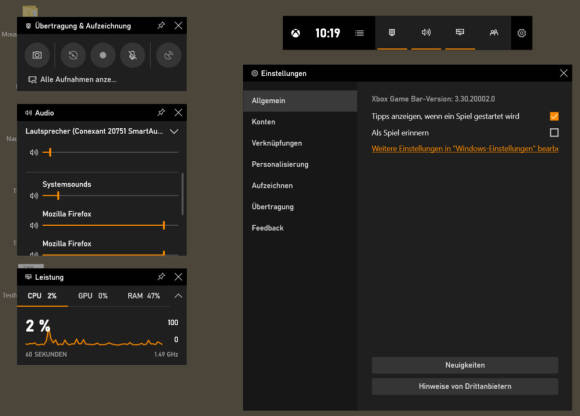Image resolution: width=580 pixels, height=416 pixels.
Task: Enable the Als Spiel erinnern checkbox
Action: pyautogui.click(x=554, y=132)
